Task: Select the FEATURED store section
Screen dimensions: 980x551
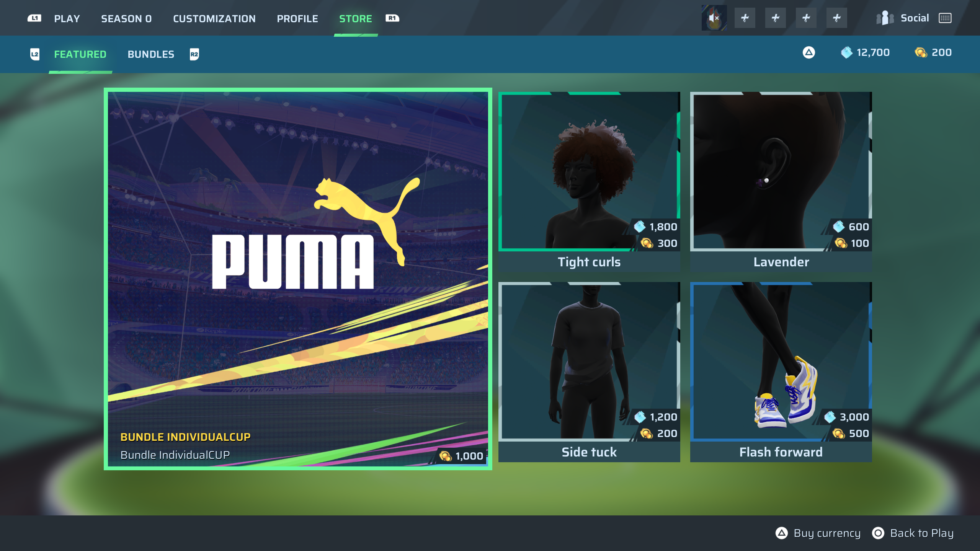Action: click(x=80, y=54)
